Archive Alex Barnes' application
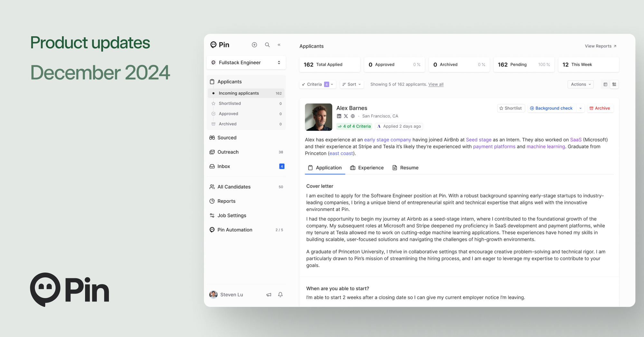The image size is (644, 337). click(600, 108)
